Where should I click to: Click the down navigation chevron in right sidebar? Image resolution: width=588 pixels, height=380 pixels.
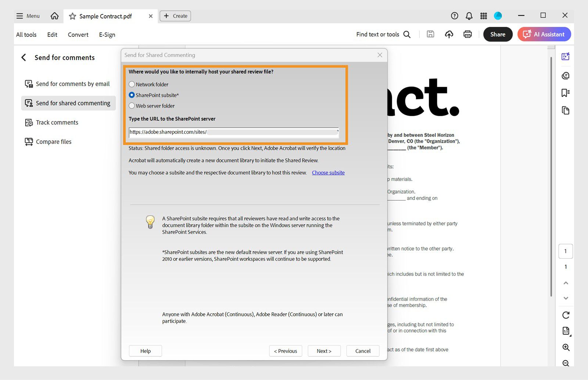[566, 298]
